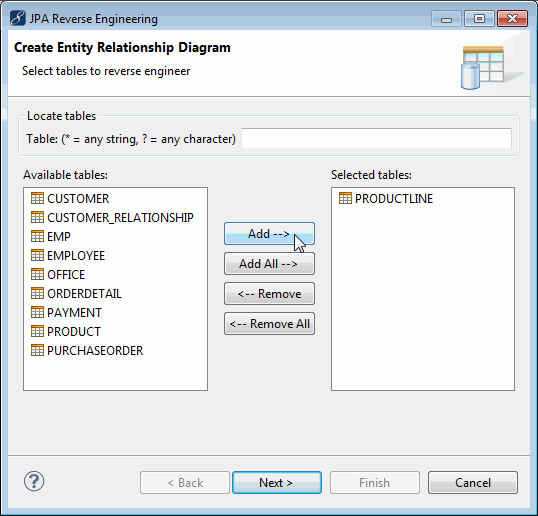The height and width of the screenshot is (516, 538).
Task: Select the PRODUCT table name
Action: point(74,332)
